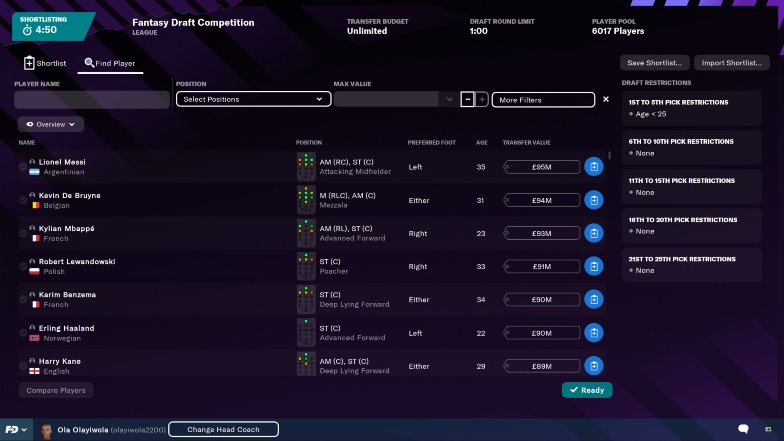Screen dimensions: 784x441
Task: Open Lionel Messi's player name link
Action: click(62, 162)
